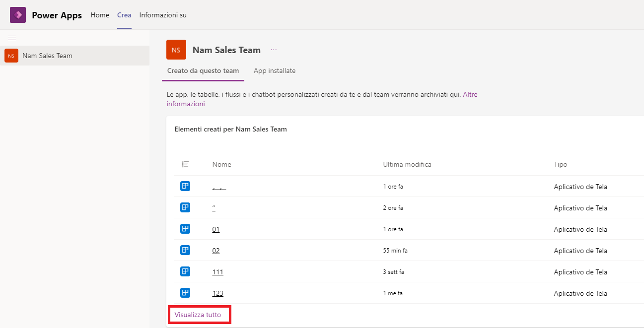The height and width of the screenshot is (328, 644).
Task: Sort by the Tipo column header
Action: click(x=561, y=164)
